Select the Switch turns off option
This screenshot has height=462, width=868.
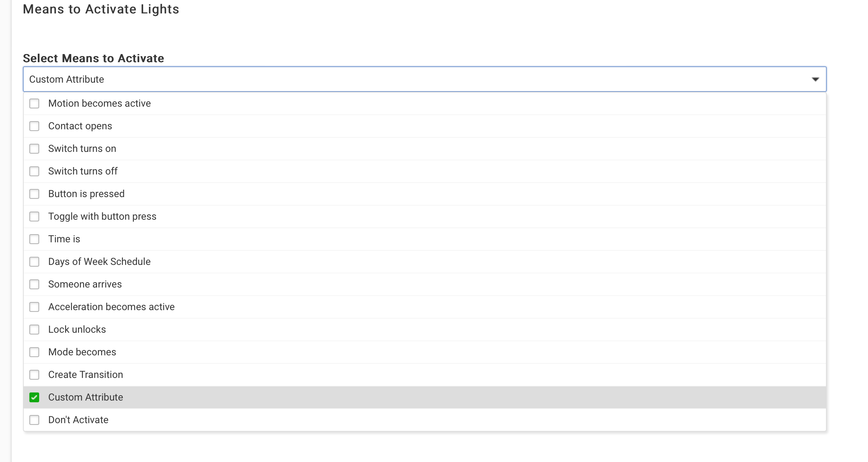point(83,171)
